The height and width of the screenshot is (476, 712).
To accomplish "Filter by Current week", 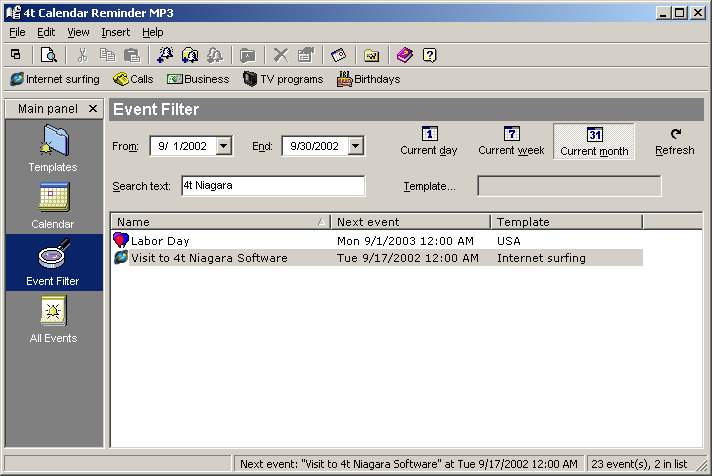I will (x=511, y=141).
